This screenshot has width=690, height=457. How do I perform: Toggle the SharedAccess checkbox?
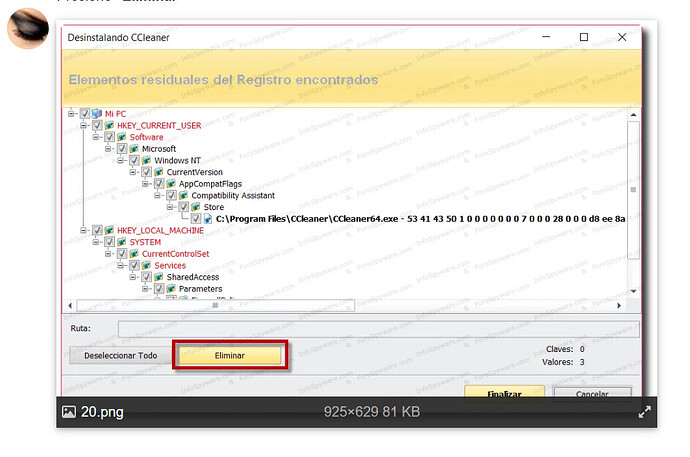[147, 277]
